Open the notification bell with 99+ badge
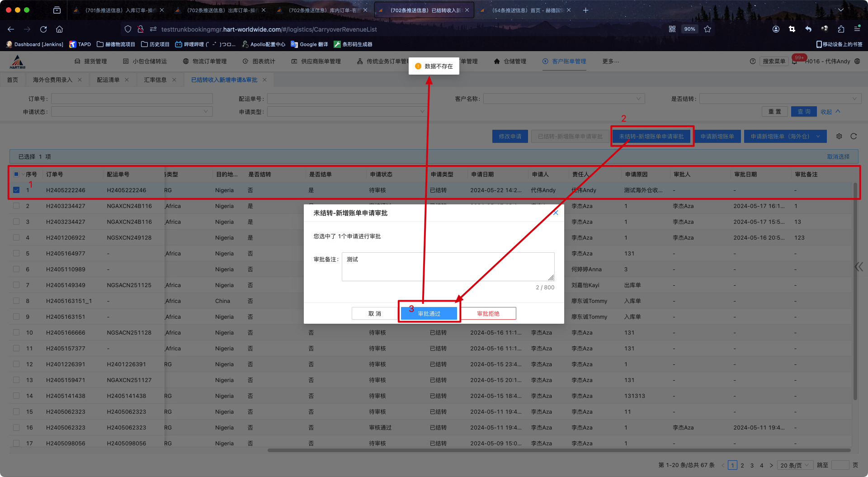Image resolution: width=868 pixels, height=477 pixels. tap(794, 61)
